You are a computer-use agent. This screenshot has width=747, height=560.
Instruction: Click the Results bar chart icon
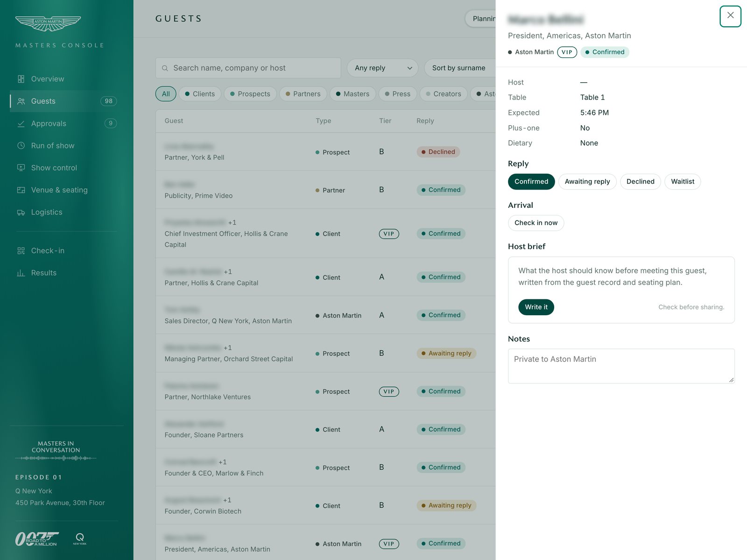(x=21, y=273)
